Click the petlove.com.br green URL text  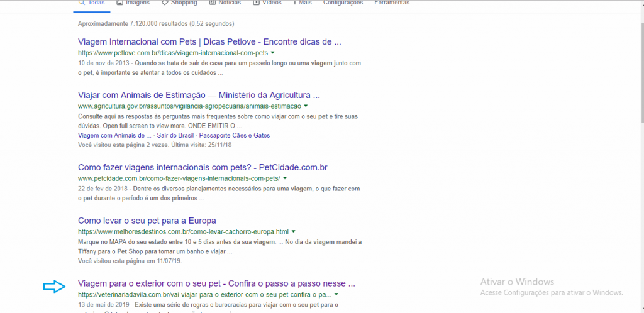tap(172, 53)
